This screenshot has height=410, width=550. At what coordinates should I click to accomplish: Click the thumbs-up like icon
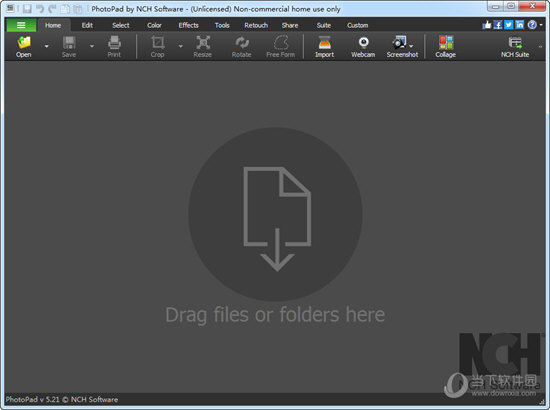coord(487,25)
